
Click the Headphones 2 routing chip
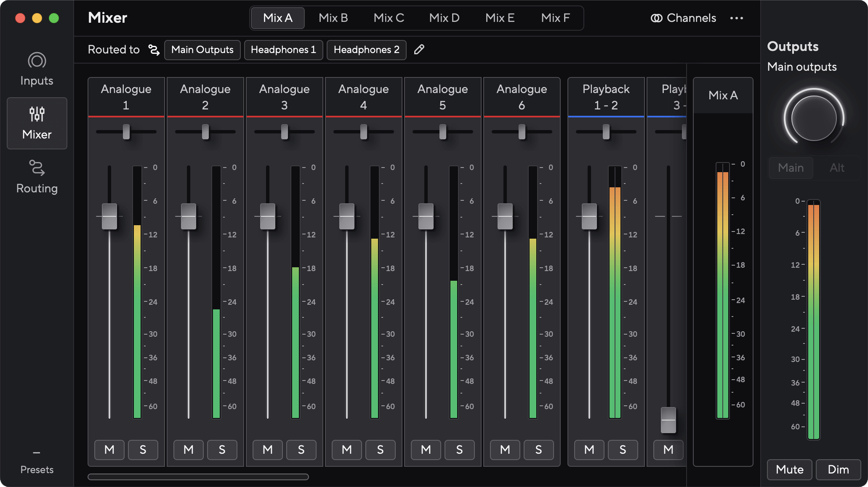tap(366, 50)
